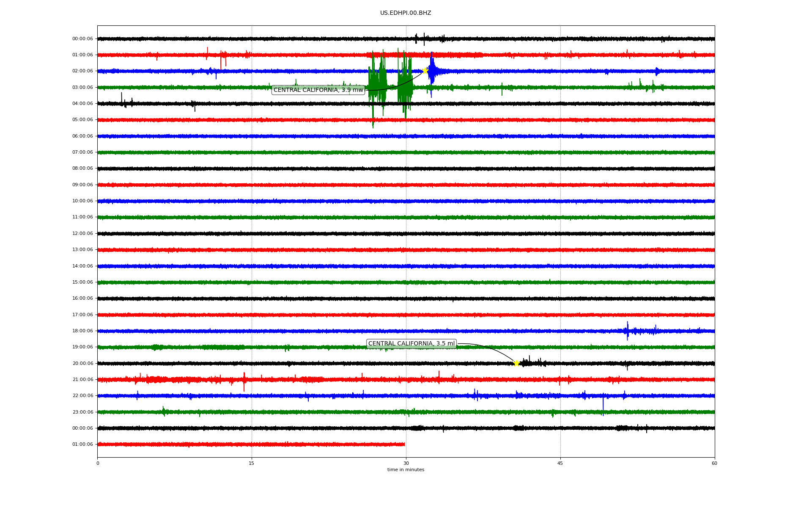The height and width of the screenshot is (508, 812).
Task: Click the CENTRAL CALIFORNIA, 3.5 ml label
Action: tap(411, 344)
